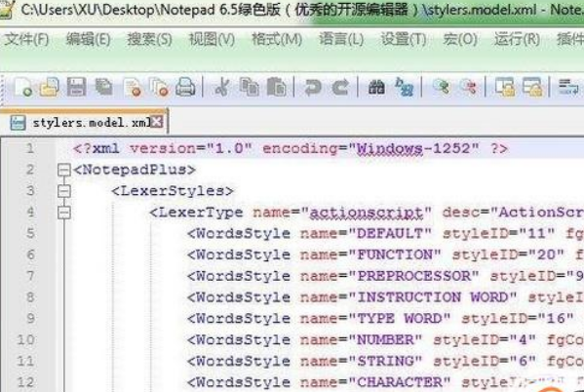Cut selection using the scissors icon
584x392 pixels.
coord(222,87)
